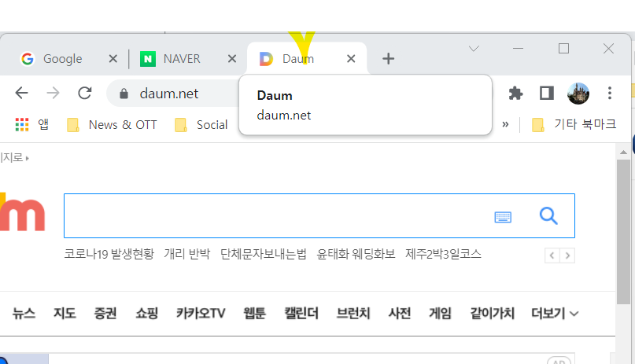The image size is (635, 364).
Task: Click the daum.net address bar
Action: tap(174, 94)
